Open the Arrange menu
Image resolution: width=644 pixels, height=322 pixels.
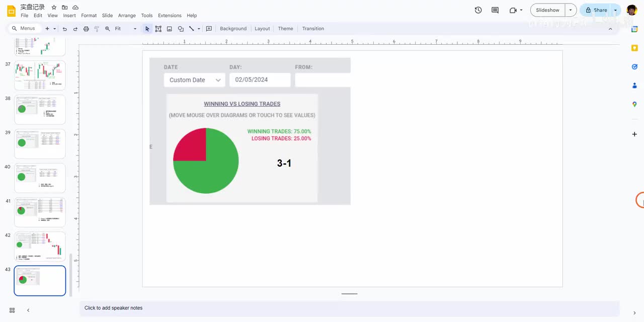127,16
